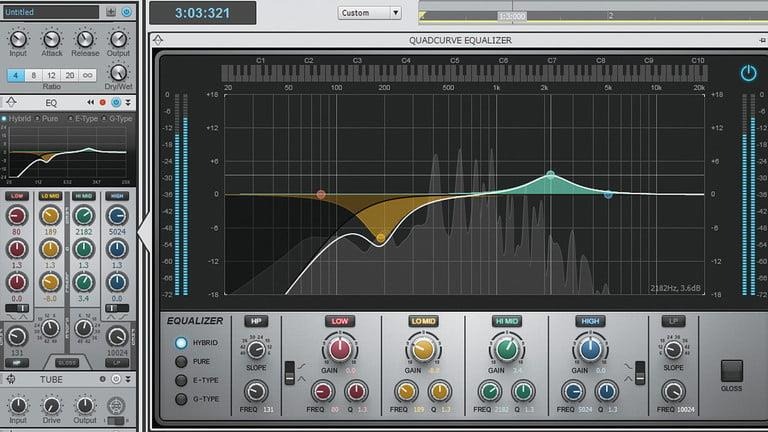This screenshot has width=768, height=432.
Task: Click the pin icon on equalizer window
Action: coord(762,40)
